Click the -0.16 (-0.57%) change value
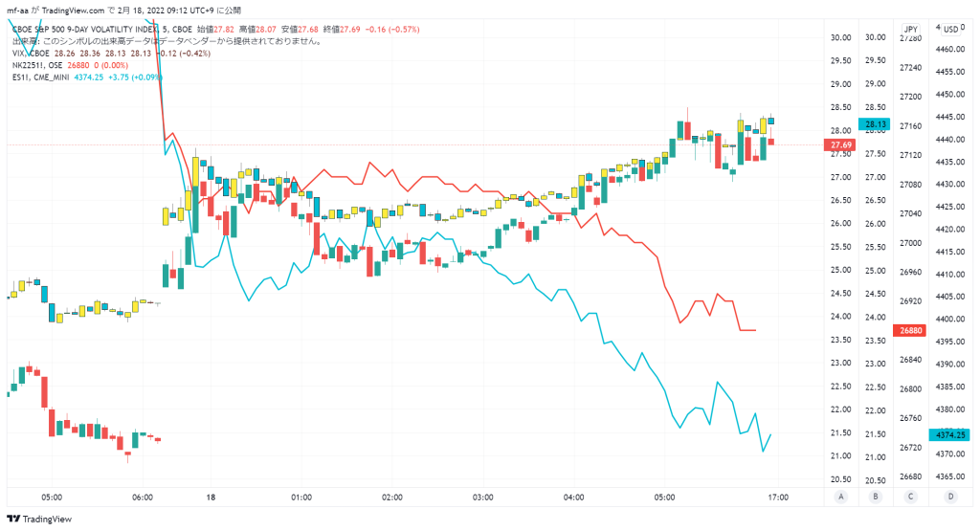Viewport: 980px width, 531px height. point(392,30)
